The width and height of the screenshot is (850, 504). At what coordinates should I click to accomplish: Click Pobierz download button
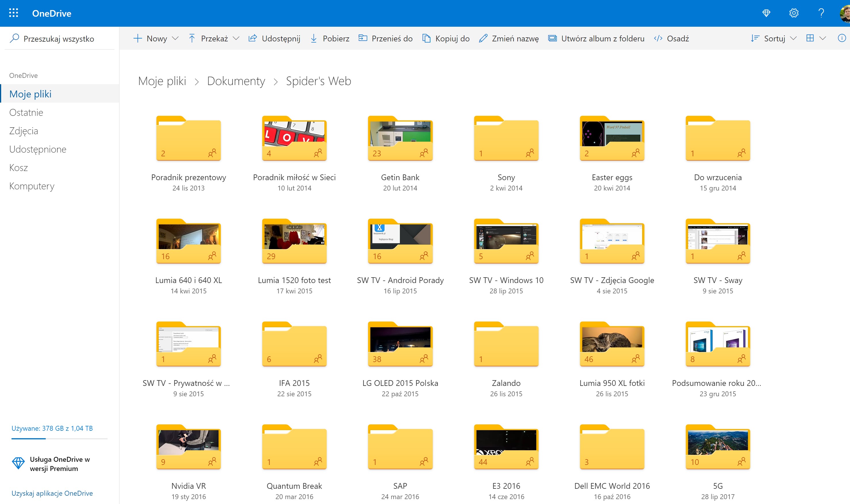tap(330, 39)
